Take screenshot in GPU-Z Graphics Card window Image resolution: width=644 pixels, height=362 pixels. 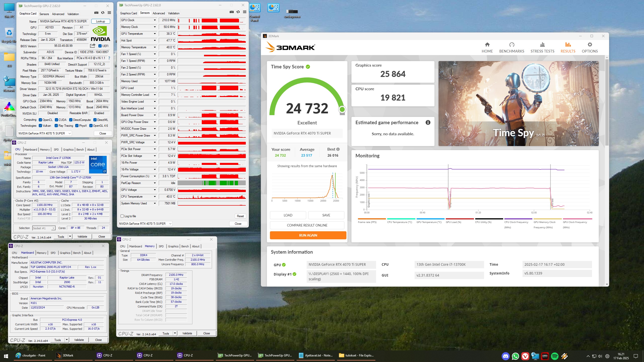tap(96, 13)
